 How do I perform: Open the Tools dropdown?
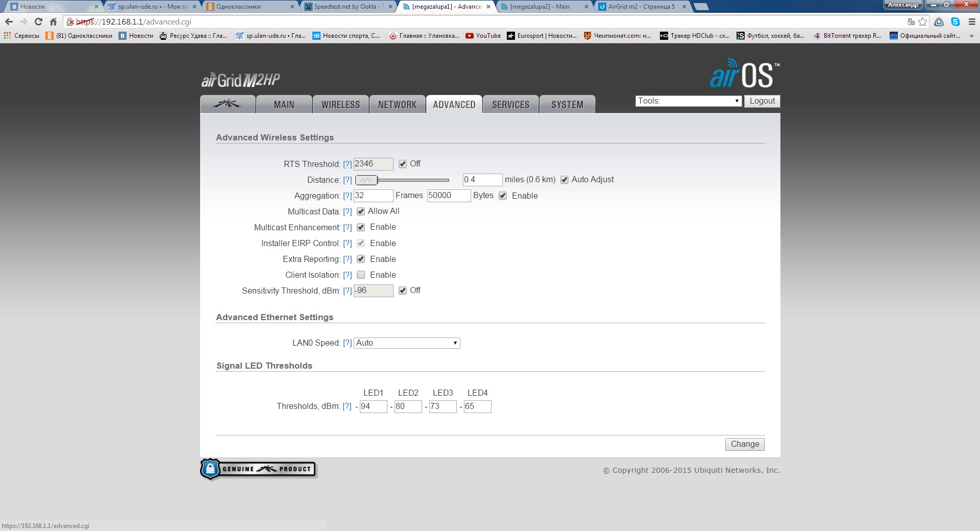click(x=689, y=101)
